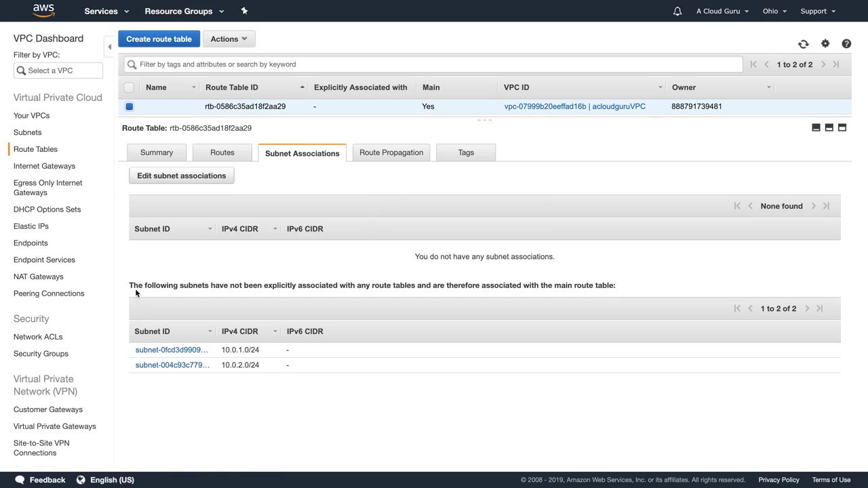Set split details pane layout icon
The width and height of the screenshot is (868, 488).
[x=829, y=127]
